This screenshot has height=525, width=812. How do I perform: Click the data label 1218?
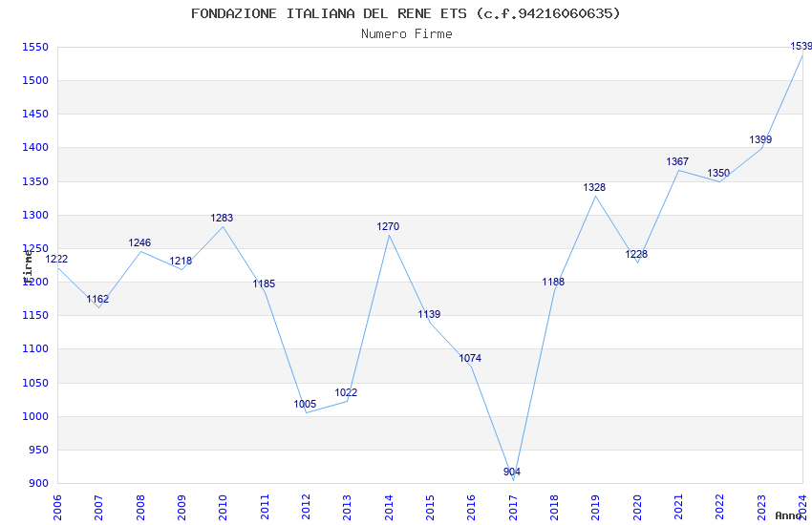click(181, 261)
